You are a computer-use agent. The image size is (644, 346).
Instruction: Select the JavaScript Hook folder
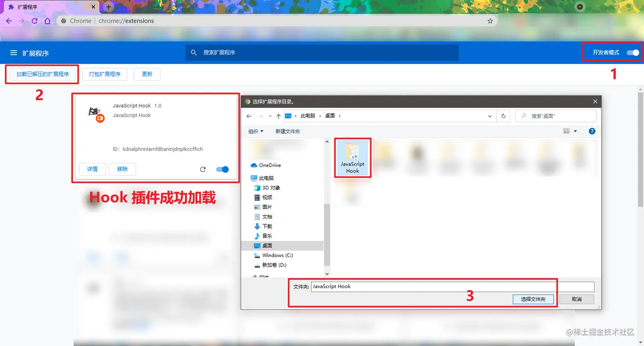(352, 158)
